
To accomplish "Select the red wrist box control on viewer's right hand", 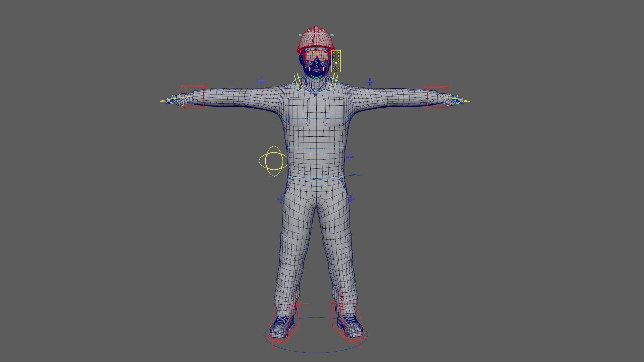I will pos(436,97).
